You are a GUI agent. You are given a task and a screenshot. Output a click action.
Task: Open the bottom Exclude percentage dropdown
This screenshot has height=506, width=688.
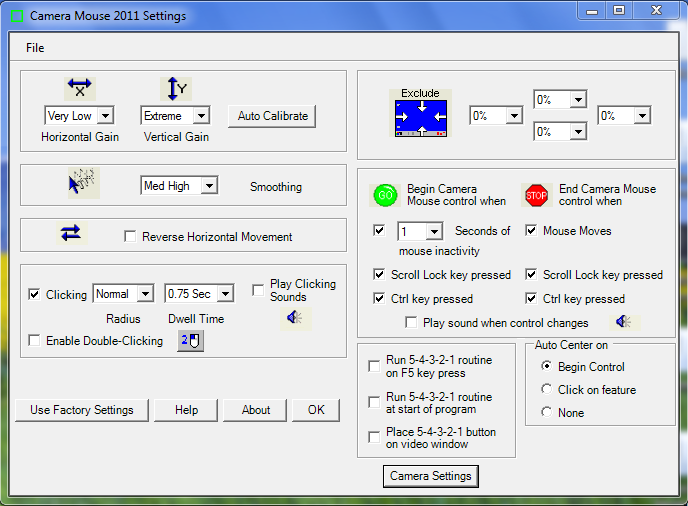click(578, 132)
